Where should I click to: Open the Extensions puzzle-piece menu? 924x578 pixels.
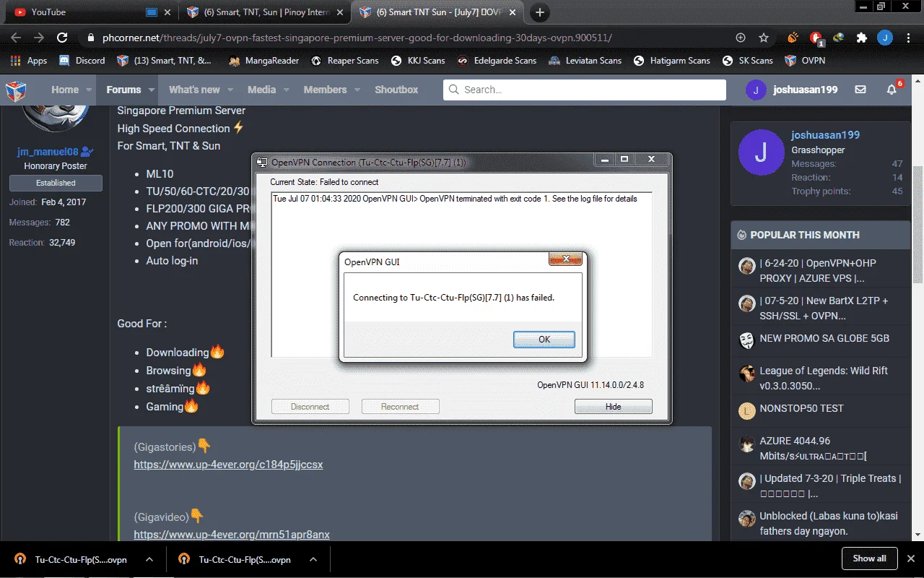(861, 38)
